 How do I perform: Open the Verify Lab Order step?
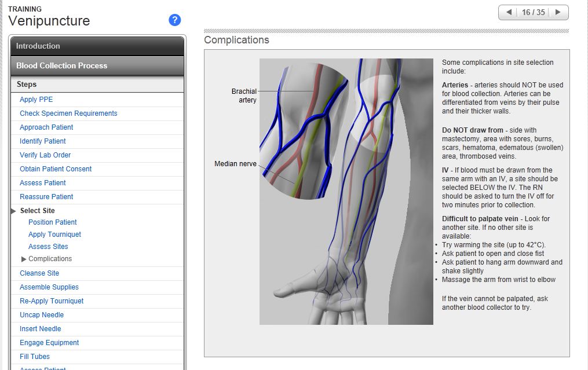45,155
